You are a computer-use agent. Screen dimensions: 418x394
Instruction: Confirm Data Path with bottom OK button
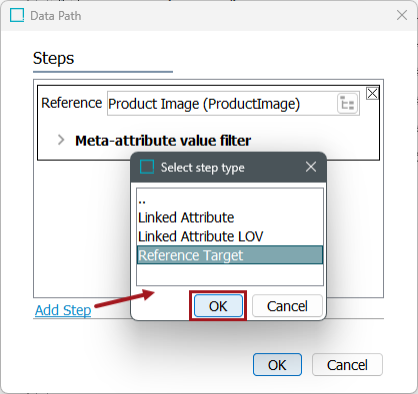pyautogui.click(x=277, y=365)
